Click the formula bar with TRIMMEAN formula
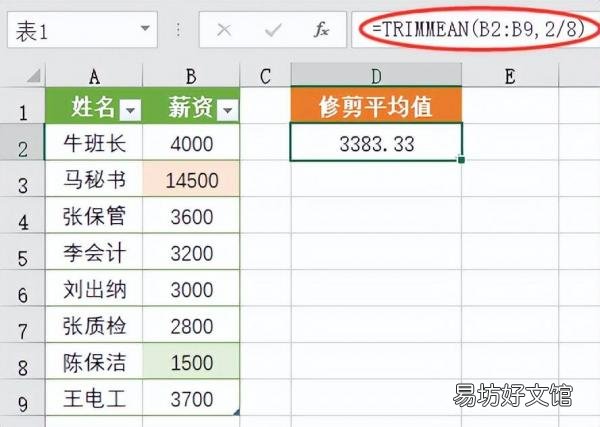The image size is (600, 427). [x=476, y=30]
